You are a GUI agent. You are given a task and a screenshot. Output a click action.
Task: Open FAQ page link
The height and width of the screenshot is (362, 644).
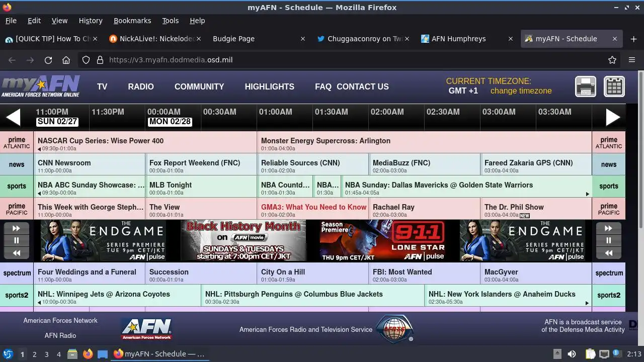pos(323,86)
